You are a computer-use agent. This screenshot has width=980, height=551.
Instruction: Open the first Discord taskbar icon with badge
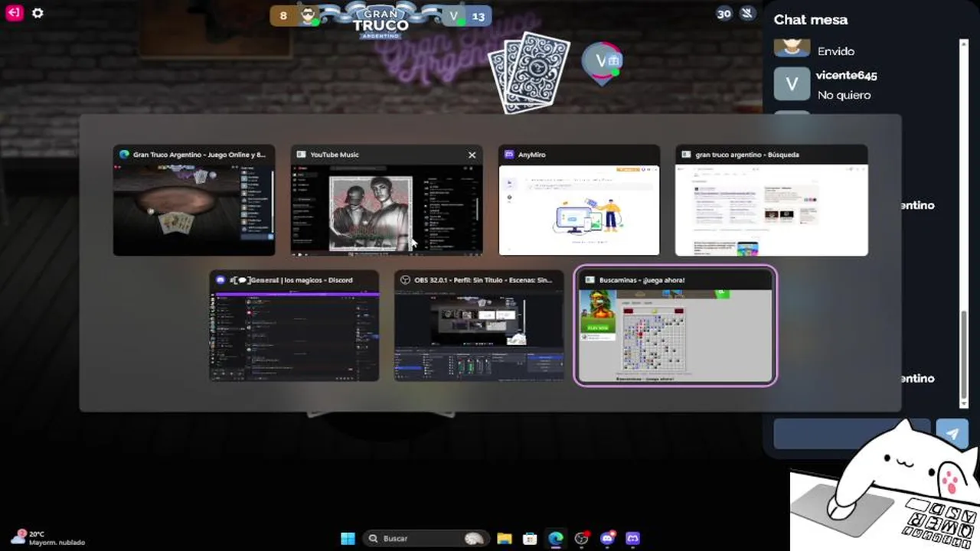click(608, 538)
